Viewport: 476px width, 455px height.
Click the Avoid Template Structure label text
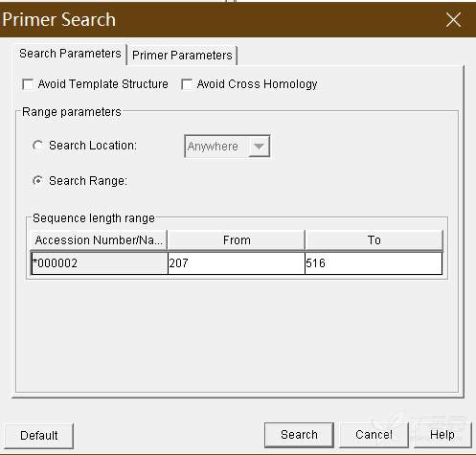(102, 84)
